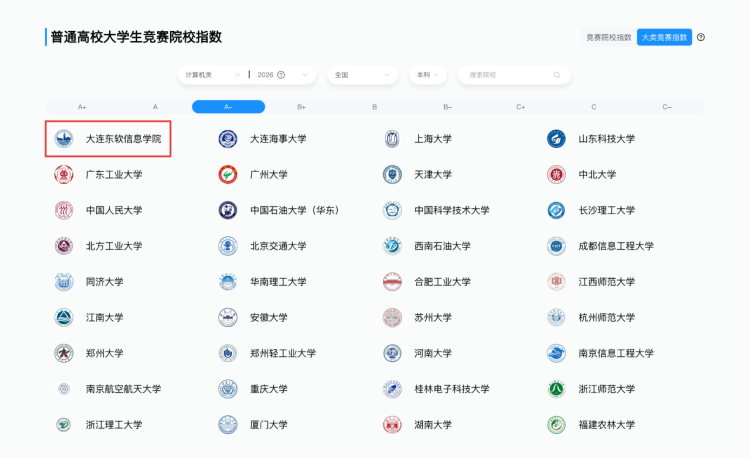Click the 江西师范大学 logo

[x=556, y=282]
